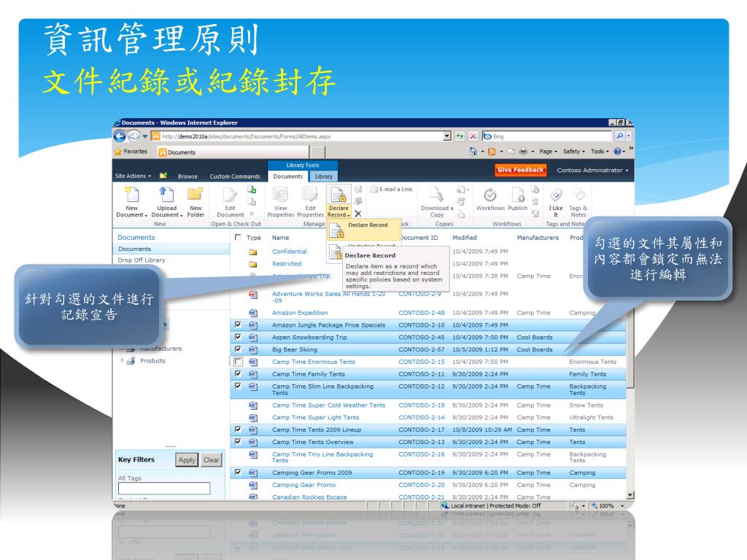
Task: Uncheck Camp Time Tents Overview checkbox
Action: click(x=238, y=442)
